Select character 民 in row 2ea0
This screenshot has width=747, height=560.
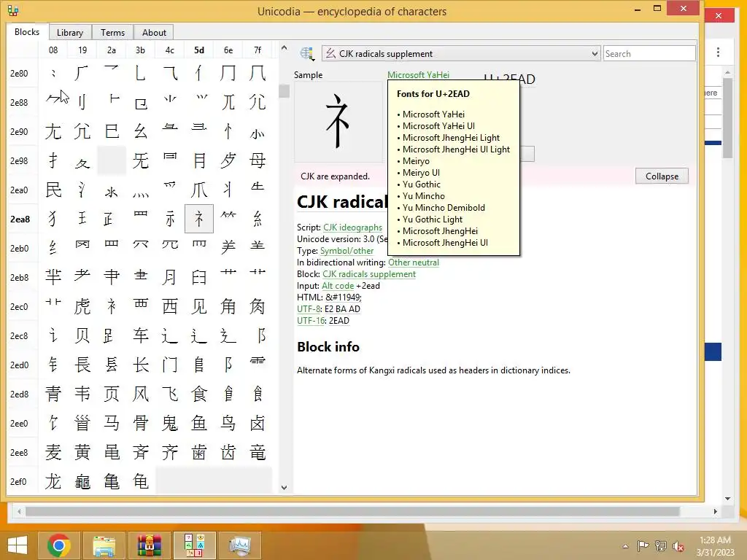point(53,190)
